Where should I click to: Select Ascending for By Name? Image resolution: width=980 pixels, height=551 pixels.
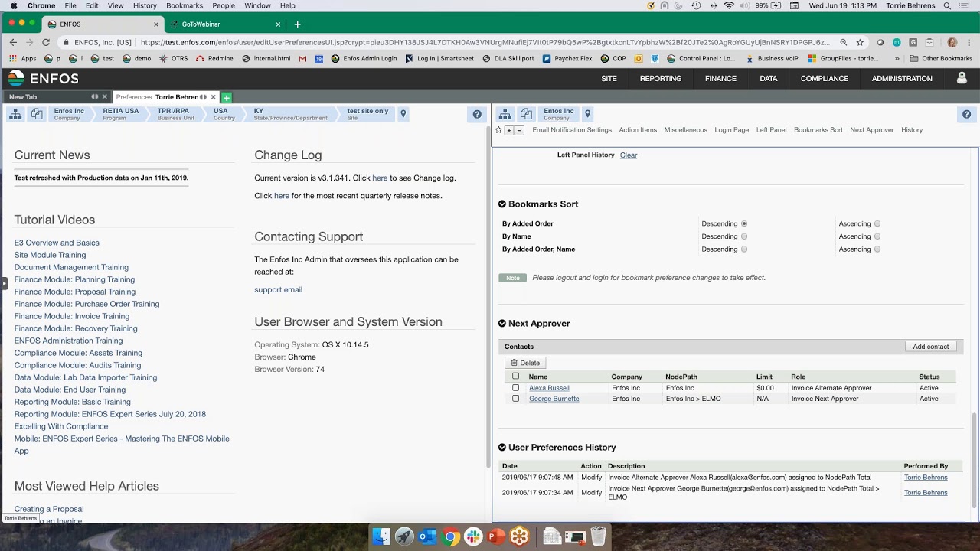point(877,236)
